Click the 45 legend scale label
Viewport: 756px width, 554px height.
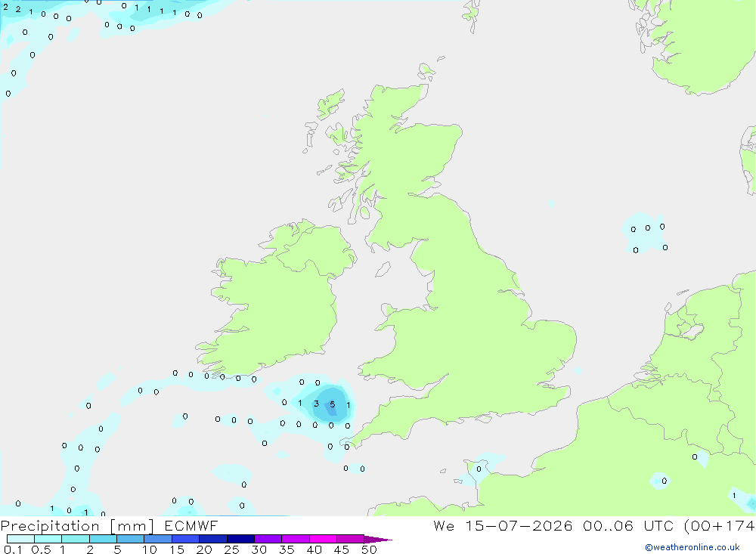point(342,549)
